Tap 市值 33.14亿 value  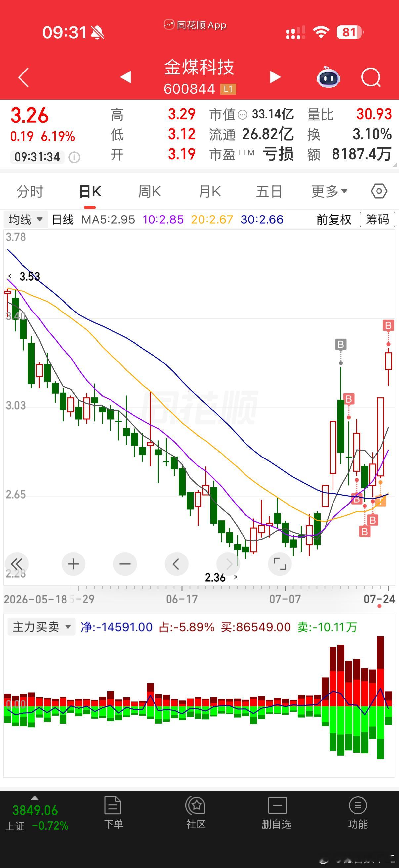pyautogui.click(x=273, y=114)
